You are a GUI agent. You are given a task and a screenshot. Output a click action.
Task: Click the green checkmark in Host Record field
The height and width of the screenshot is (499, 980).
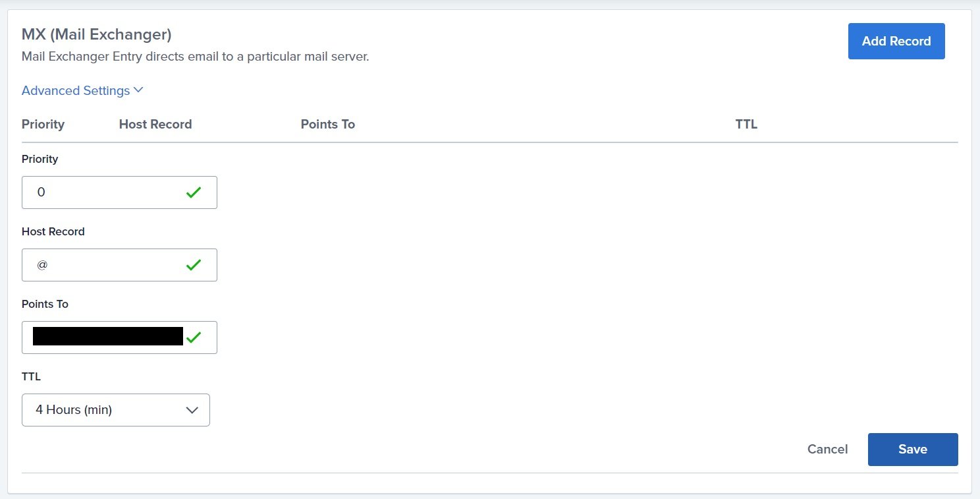[193, 265]
